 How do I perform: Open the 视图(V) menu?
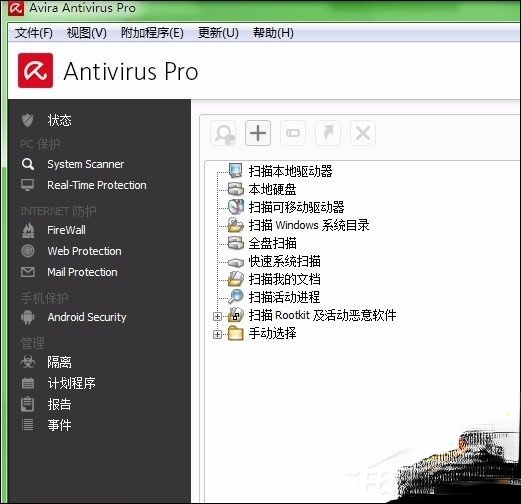(87, 33)
